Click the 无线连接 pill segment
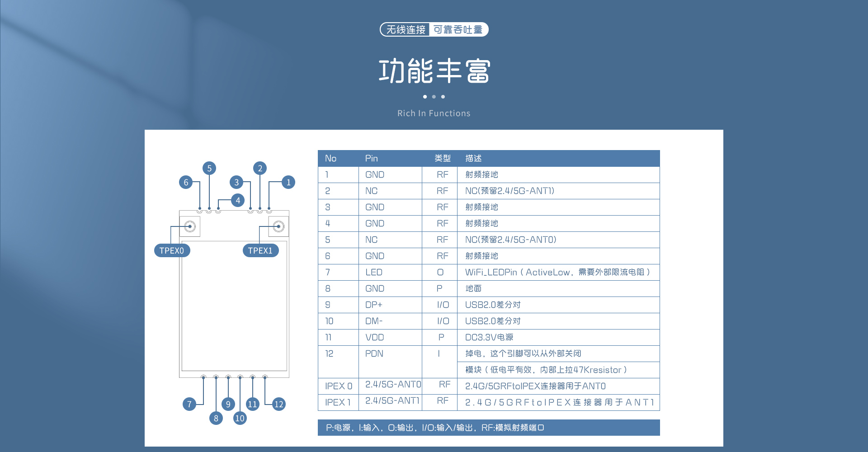This screenshot has width=868, height=452. [406, 30]
